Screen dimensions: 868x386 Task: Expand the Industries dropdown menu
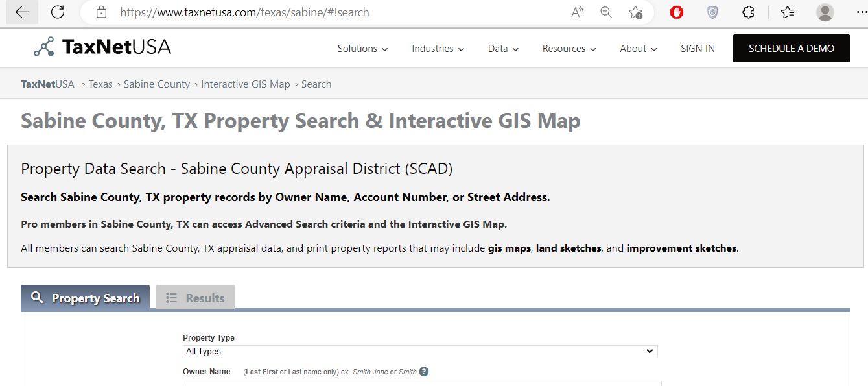point(438,49)
